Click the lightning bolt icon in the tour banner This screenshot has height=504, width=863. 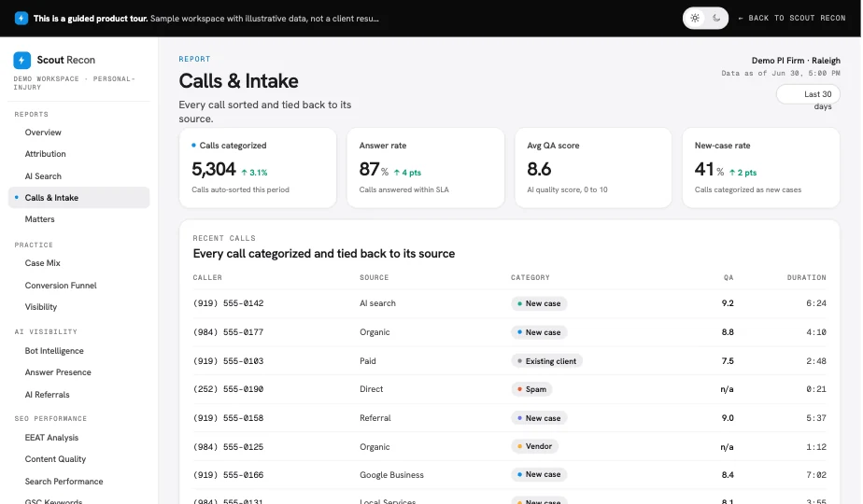pos(21,18)
